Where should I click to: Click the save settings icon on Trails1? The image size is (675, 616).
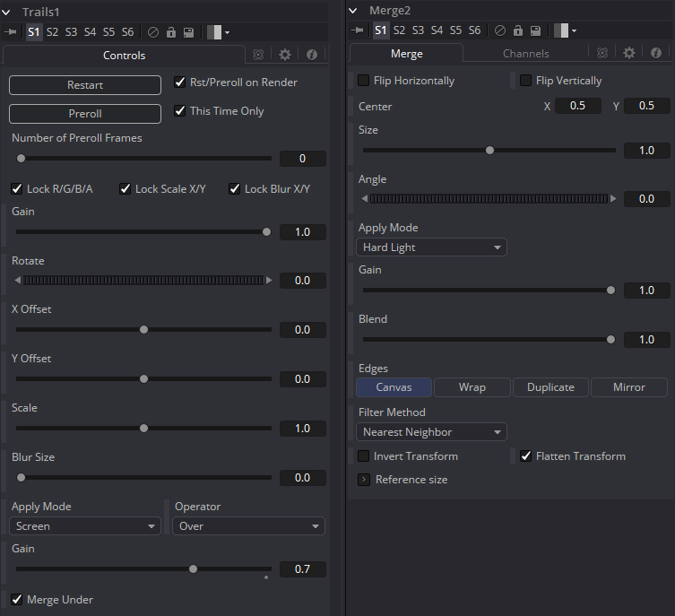[x=188, y=32]
